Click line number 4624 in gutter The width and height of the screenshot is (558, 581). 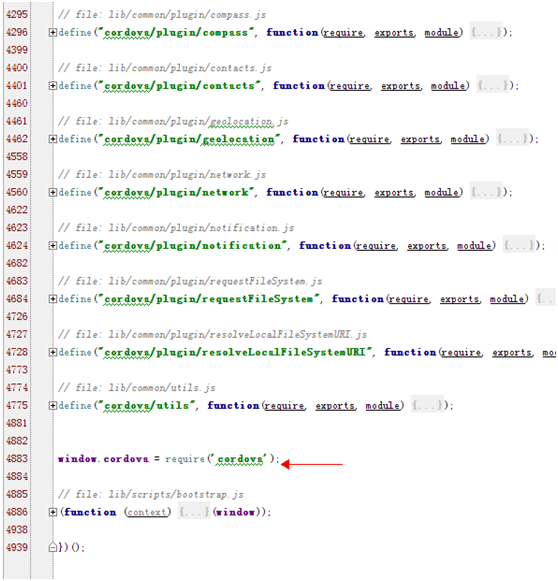point(17,246)
